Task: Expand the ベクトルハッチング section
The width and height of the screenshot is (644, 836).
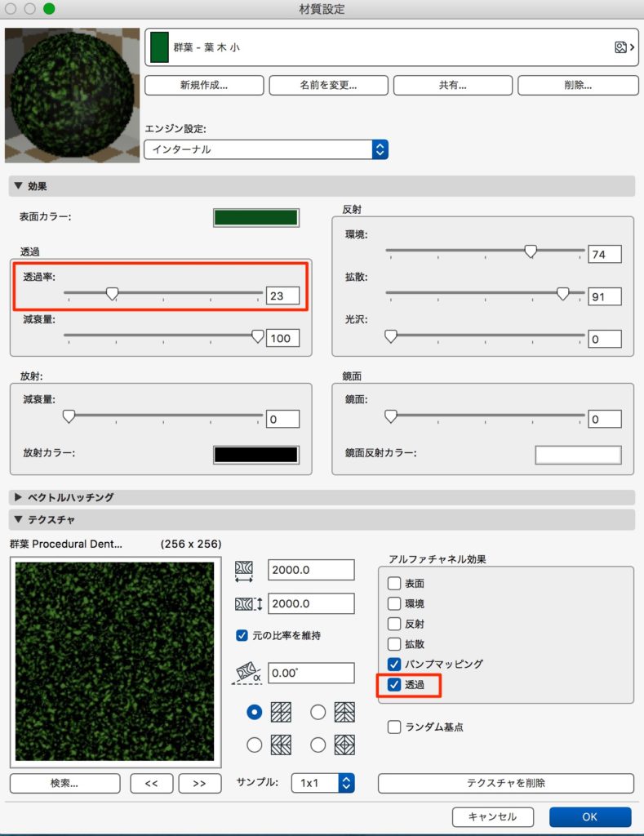Action: point(18,497)
